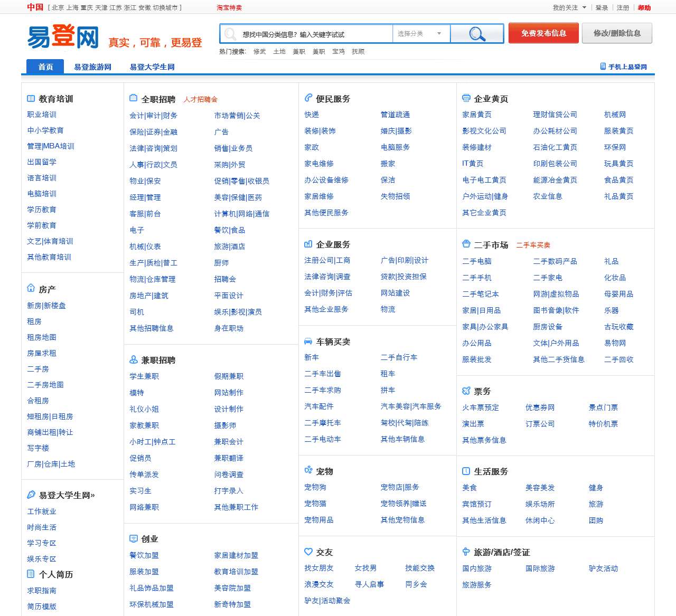676x616 pixels.
Task: Open 注册公司|工商 under 企业服务
Action: pos(327,260)
